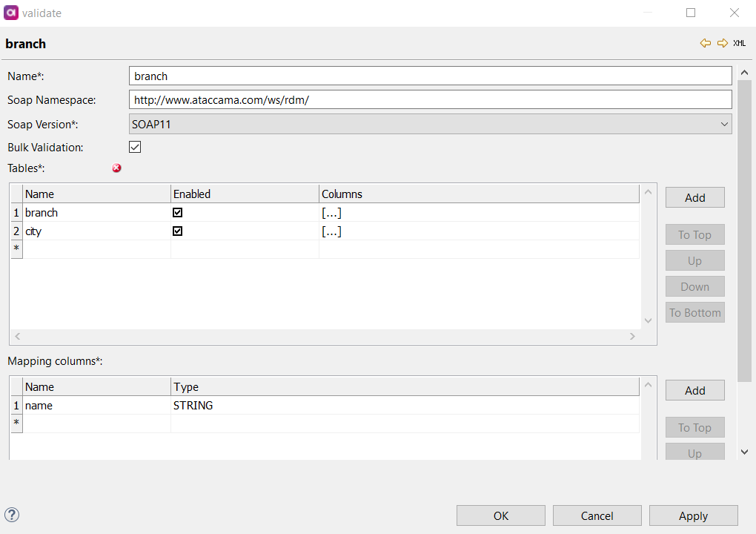Click the Ataccama app icon in title bar
The height and width of the screenshot is (534, 756).
click(12, 13)
